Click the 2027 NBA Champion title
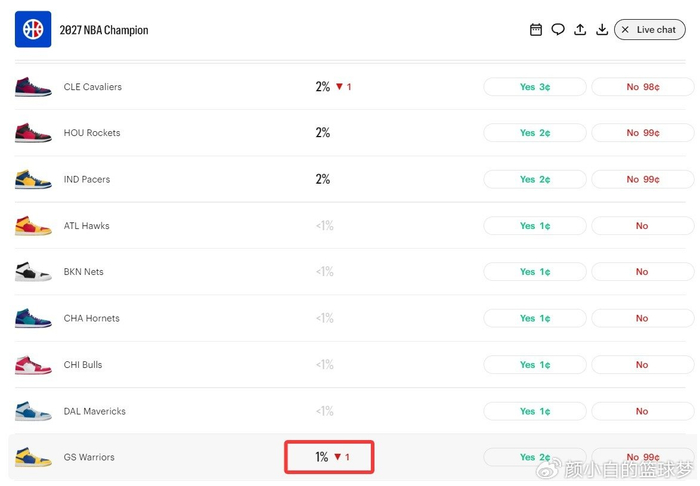 [104, 30]
